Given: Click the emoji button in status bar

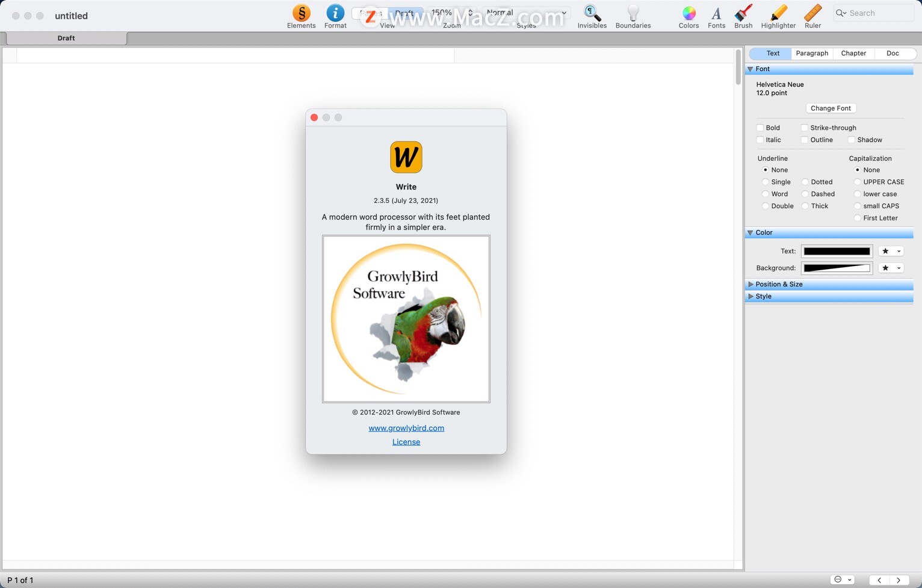Looking at the screenshot, I should [842, 580].
